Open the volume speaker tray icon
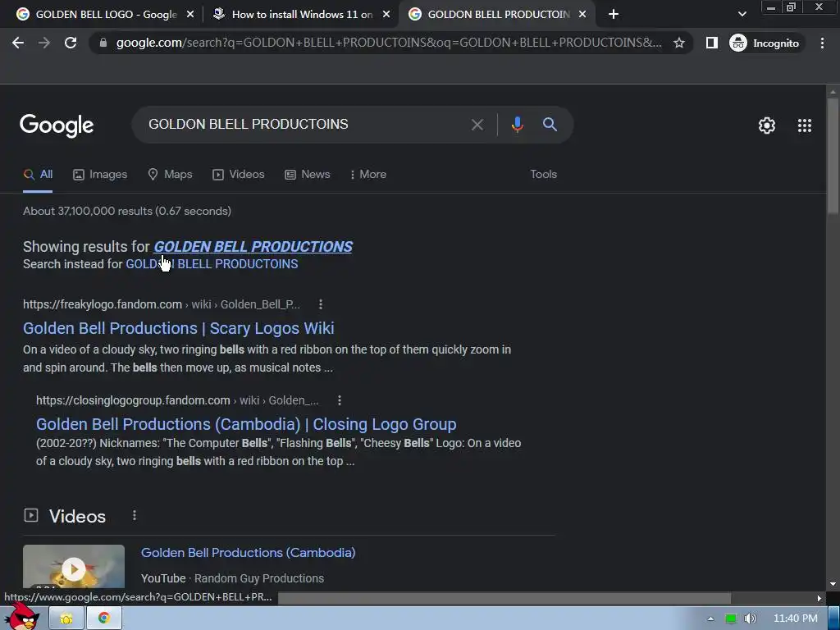Viewport: 840px width, 630px height. [751, 619]
